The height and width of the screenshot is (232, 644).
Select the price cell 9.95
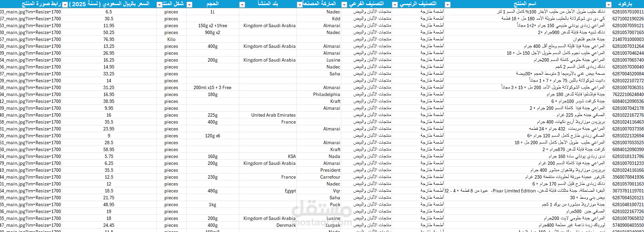coord(109,108)
